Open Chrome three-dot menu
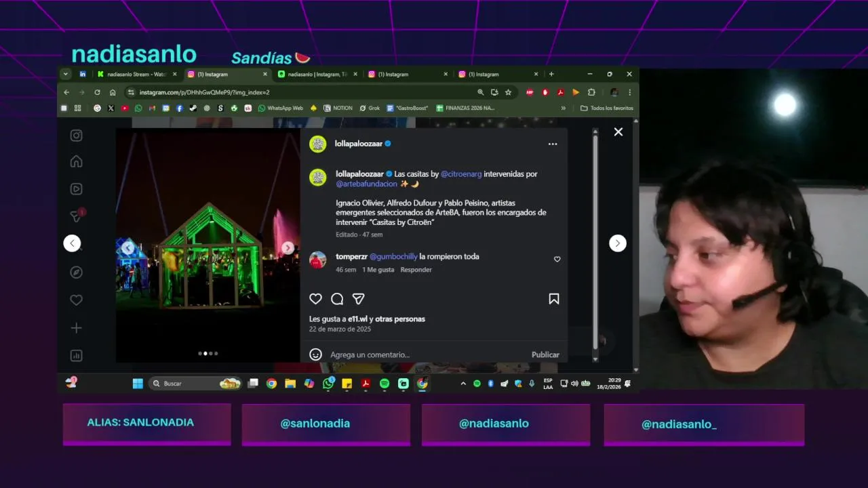The image size is (868, 488). pyautogui.click(x=629, y=92)
